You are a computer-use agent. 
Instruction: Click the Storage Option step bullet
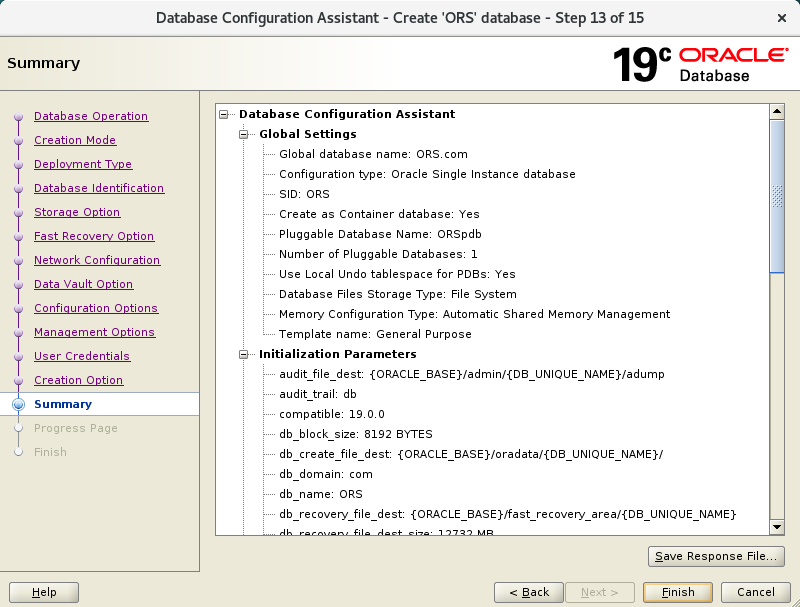[19, 212]
